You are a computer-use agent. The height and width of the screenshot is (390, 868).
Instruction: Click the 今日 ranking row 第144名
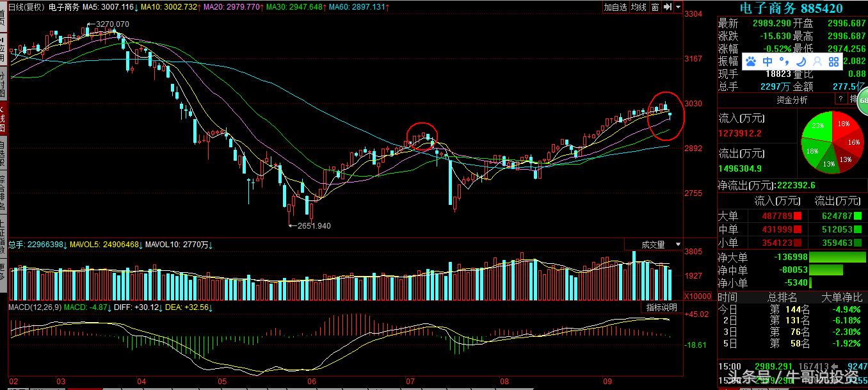(792, 309)
